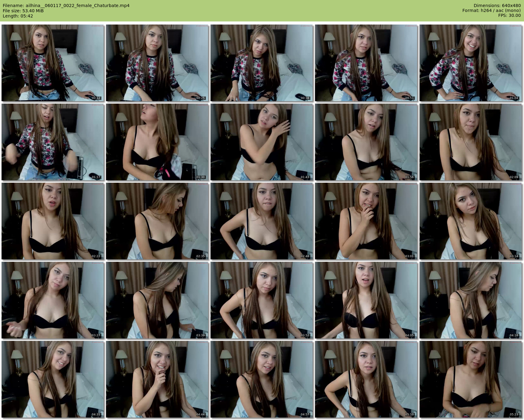The image size is (524, 420).
Task: Click the last frame stamped 05:23
Action: 471,379
